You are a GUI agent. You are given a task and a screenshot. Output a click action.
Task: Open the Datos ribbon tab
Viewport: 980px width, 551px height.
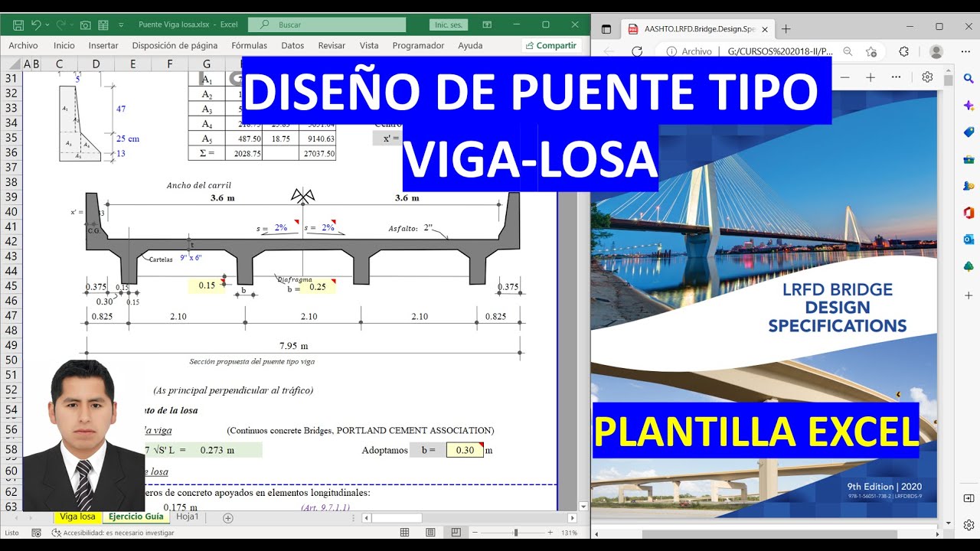[x=292, y=46]
